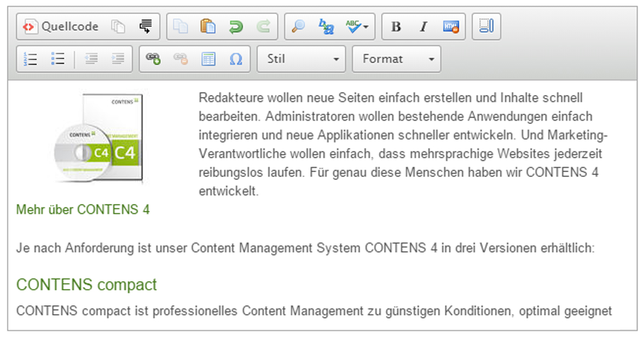Click the dashed-outline icon ending the top toolbar row

point(486,27)
